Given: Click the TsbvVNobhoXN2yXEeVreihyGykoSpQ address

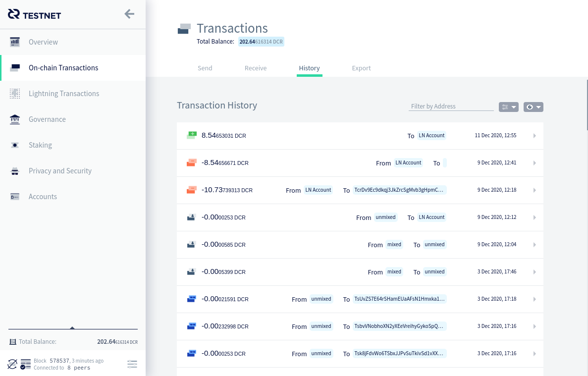Looking at the screenshot, I should 399,326.
